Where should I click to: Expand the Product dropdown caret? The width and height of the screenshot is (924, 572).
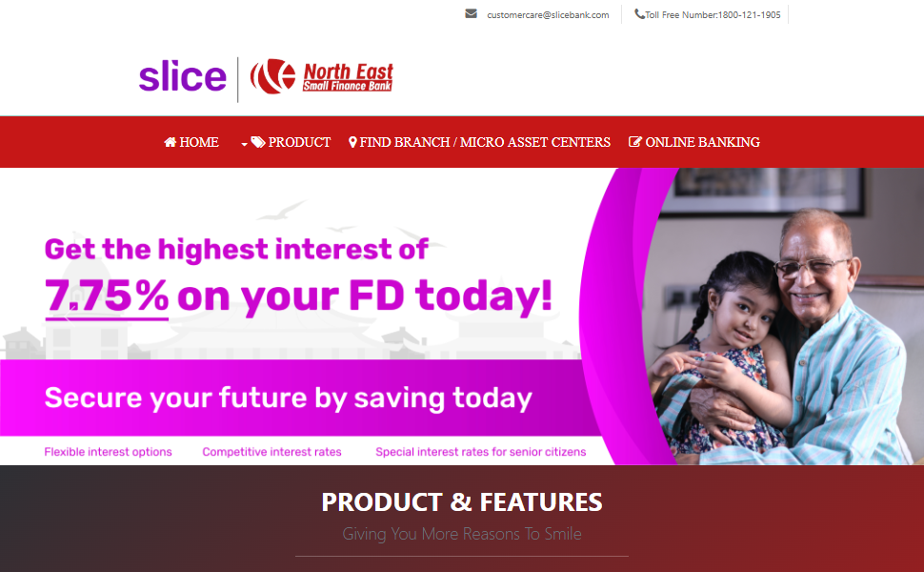[x=244, y=144]
